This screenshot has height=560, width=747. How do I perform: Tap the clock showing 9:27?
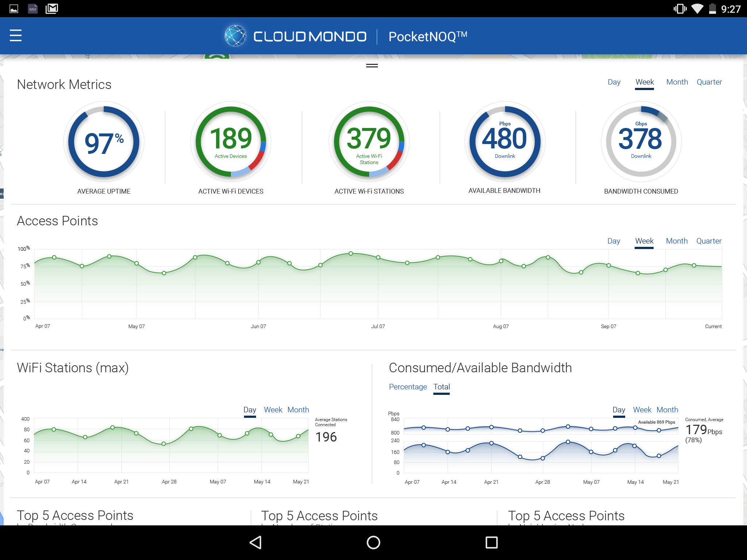pyautogui.click(x=731, y=9)
